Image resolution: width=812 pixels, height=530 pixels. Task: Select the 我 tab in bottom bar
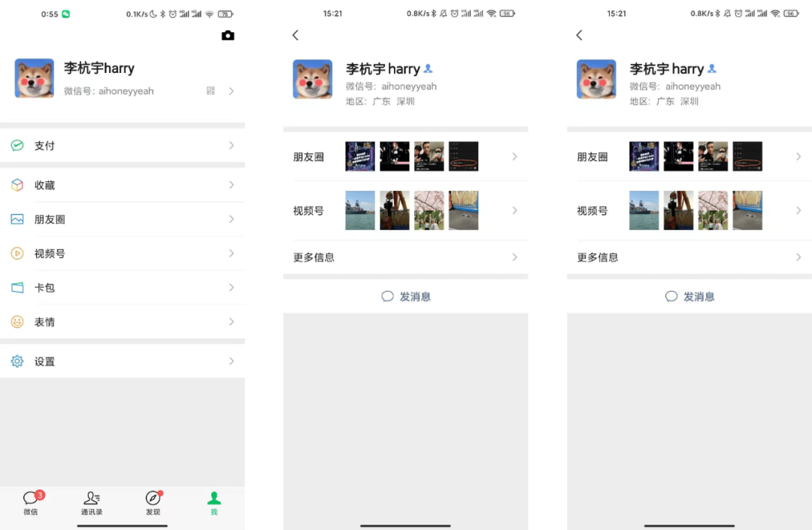point(214,502)
